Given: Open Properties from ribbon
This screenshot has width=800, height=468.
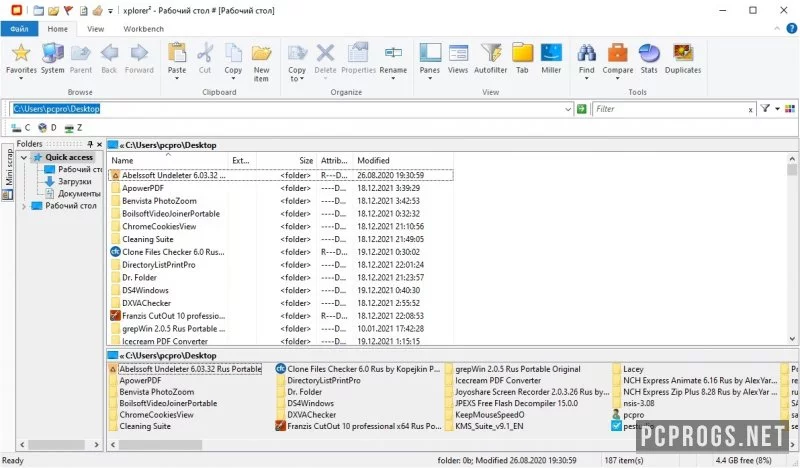Looking at the screenshot, I should (358, 60).
